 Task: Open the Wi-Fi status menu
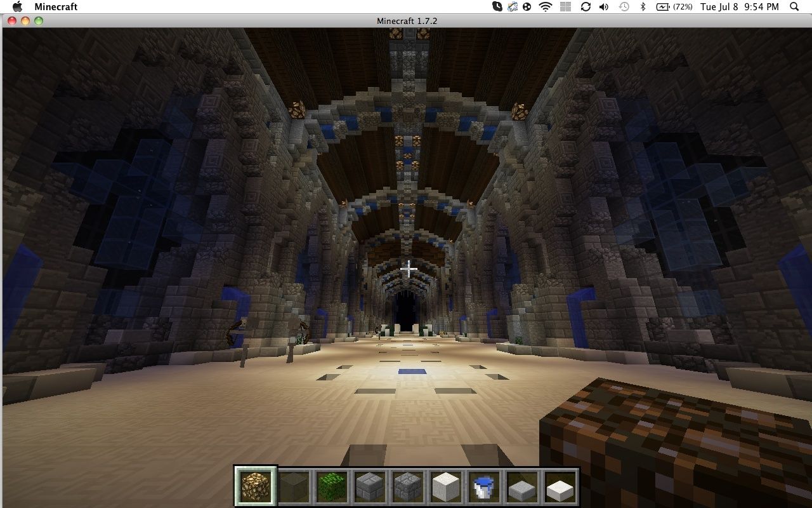pyautogui.click(x=546, y=6)
